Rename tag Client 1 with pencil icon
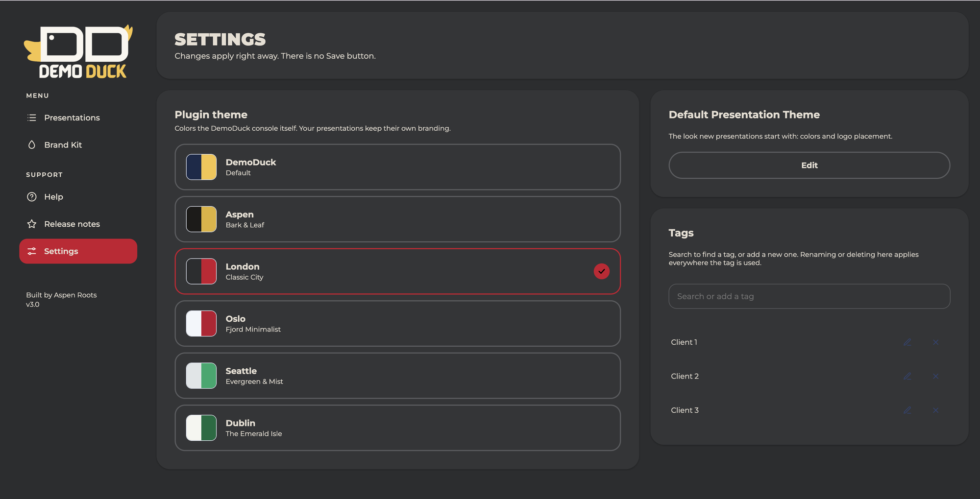Viewport: 980px width, 499px height. tap(907, 342)
